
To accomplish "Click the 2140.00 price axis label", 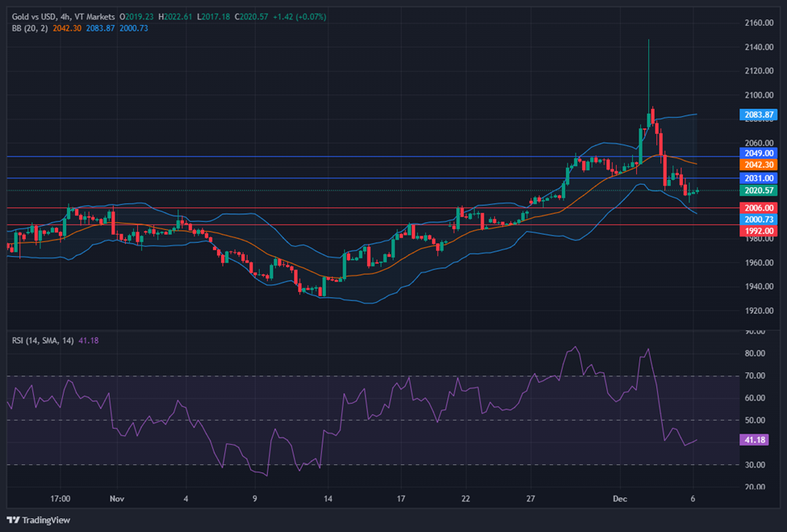I will (x=759, y=47).
